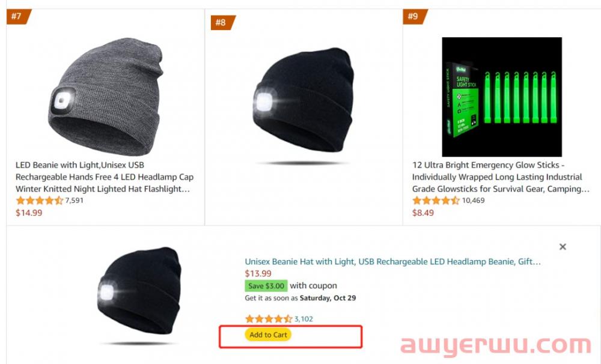Open the gray LED beanie product image
601x364 pixels.
(x=105, y=97)
